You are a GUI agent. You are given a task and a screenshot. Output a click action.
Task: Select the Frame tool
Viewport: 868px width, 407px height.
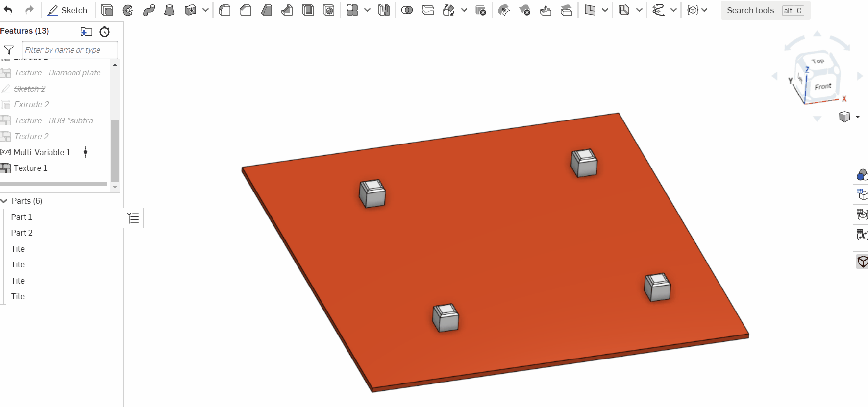click(624, 10)
